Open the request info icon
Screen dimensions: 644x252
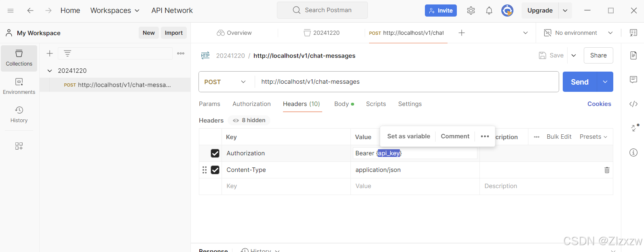click(x=633, y=152)
